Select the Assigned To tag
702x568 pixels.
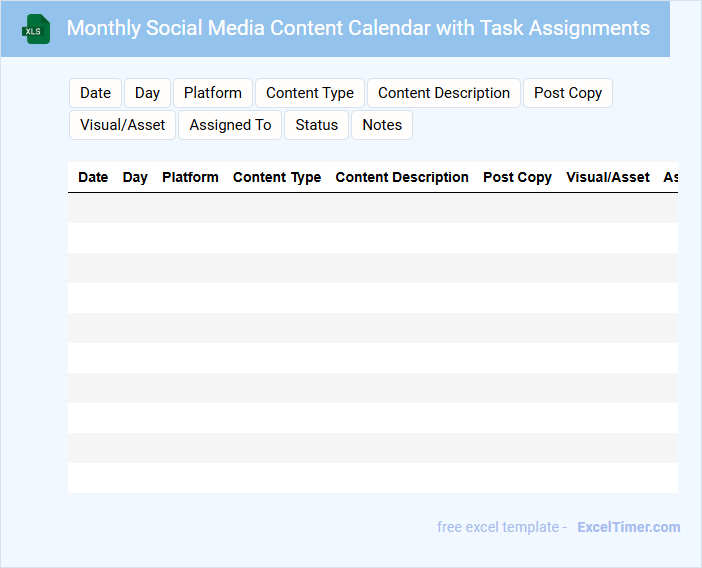pyautogui.click(x=230, y=125)
